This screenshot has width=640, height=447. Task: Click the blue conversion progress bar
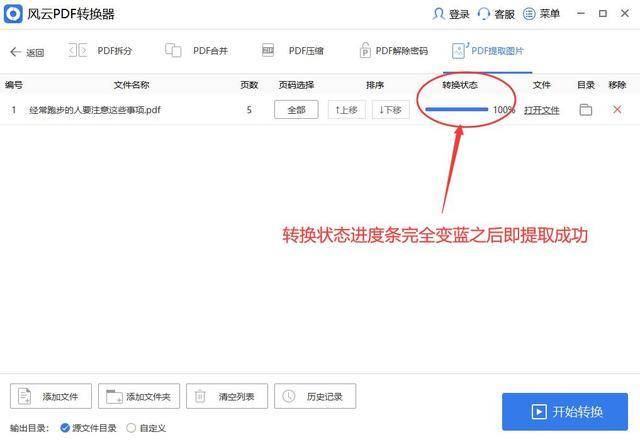[456, 109]
